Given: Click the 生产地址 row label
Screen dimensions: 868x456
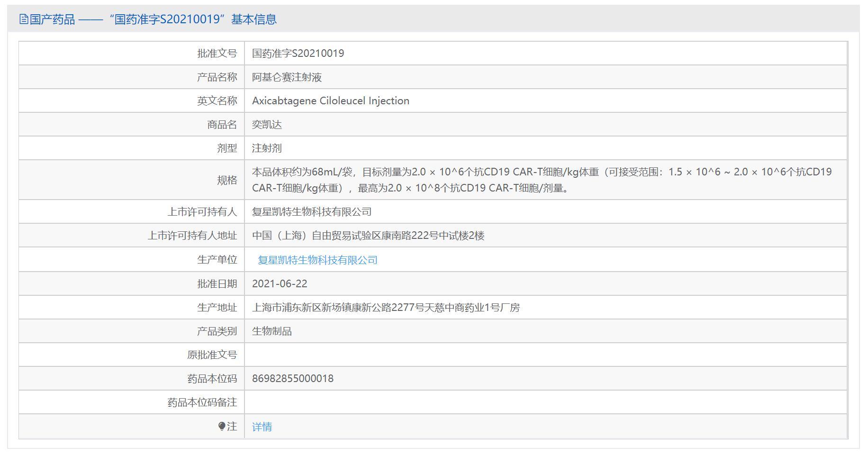Looking at the screenshot, I should [217, 307].
